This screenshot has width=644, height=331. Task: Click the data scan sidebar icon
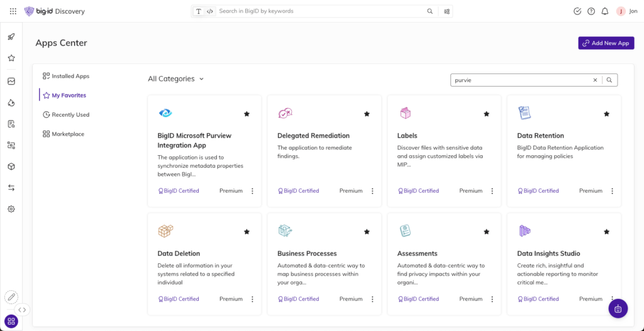click(11, 145)
